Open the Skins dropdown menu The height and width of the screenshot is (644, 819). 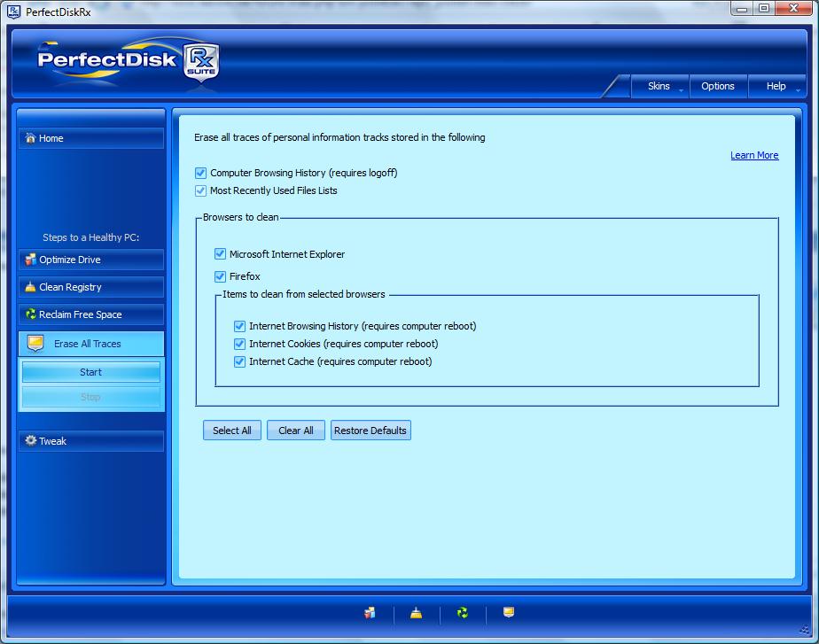click(659, 86)
